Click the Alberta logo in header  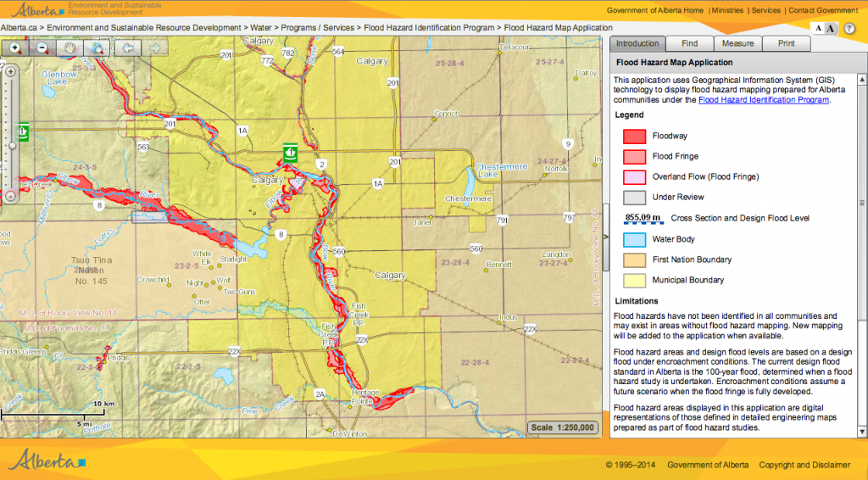[37, 9]
